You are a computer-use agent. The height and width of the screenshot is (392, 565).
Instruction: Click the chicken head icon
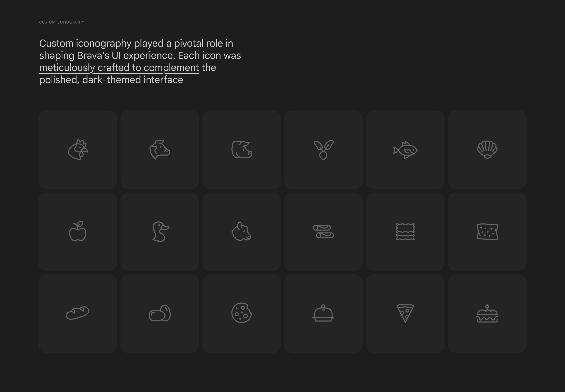tap(78, 150)
